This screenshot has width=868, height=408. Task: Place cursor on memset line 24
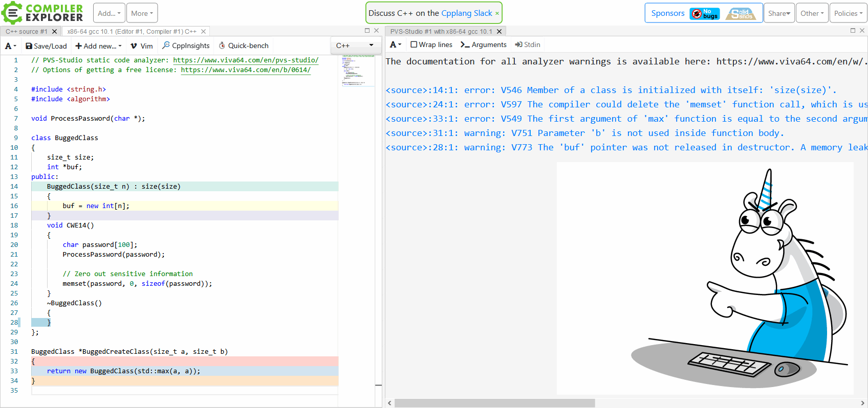click(137, 284)
